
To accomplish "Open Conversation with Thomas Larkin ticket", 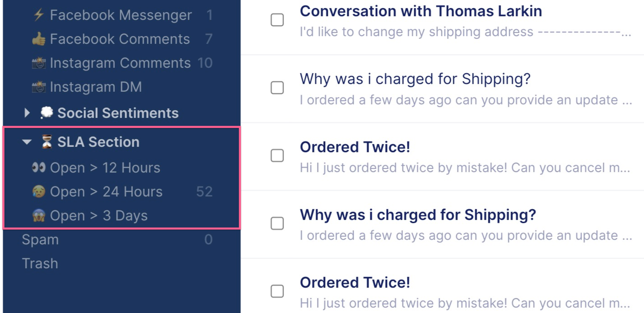I will coord(421,11).
